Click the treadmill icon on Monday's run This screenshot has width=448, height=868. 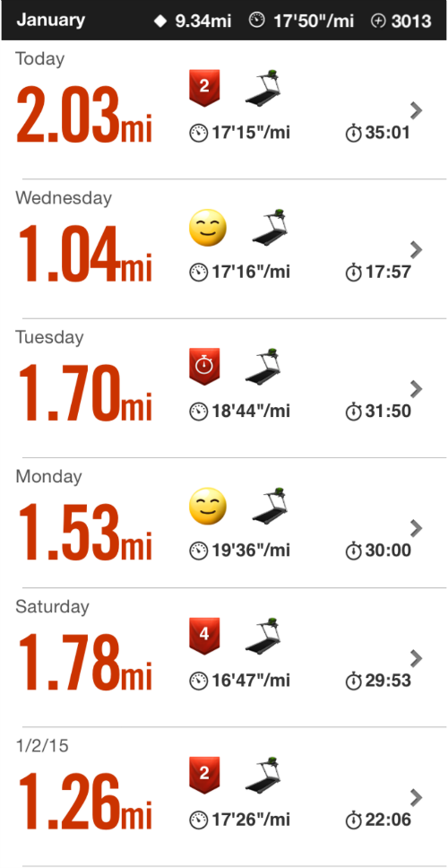pos(271,506)
